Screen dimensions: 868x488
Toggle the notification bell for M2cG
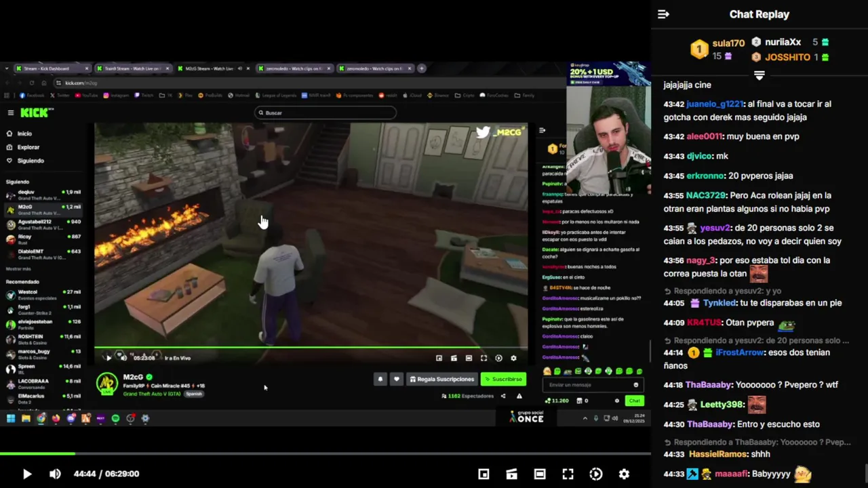pos(380,380)
